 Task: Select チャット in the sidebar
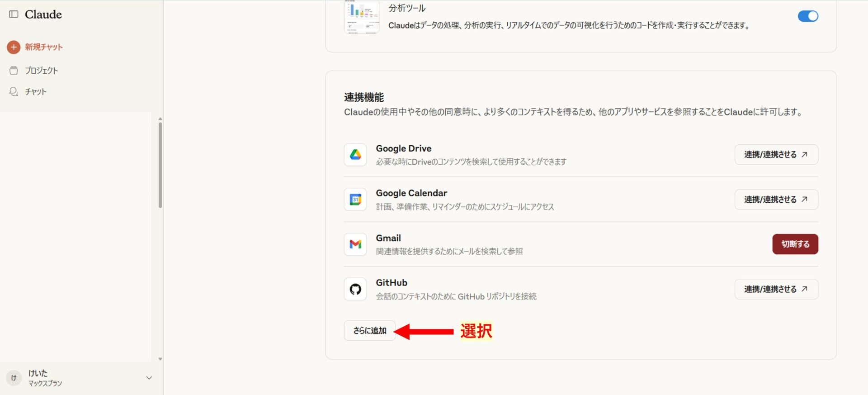(36, 92)
